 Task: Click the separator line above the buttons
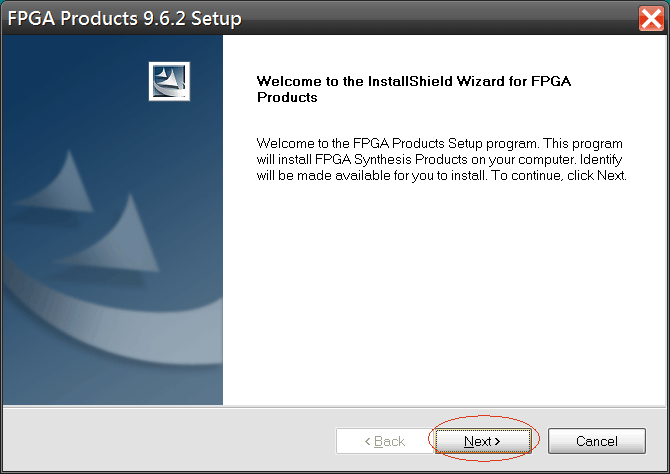(335, 406)
